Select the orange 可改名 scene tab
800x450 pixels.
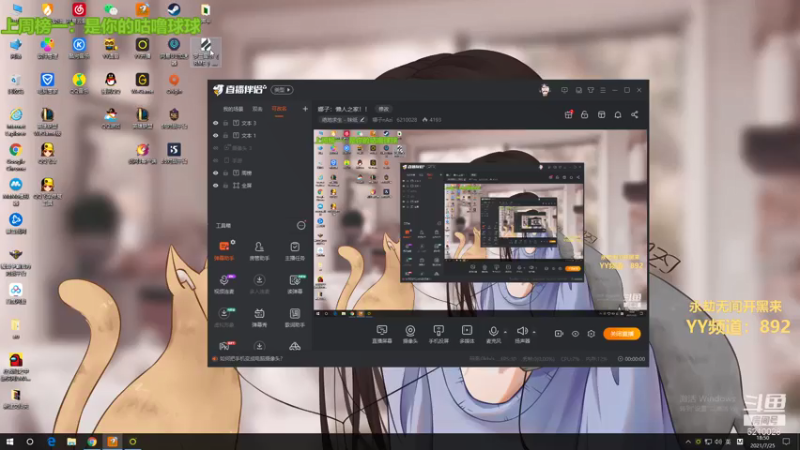pyautogui.click(x=279, y=109)
